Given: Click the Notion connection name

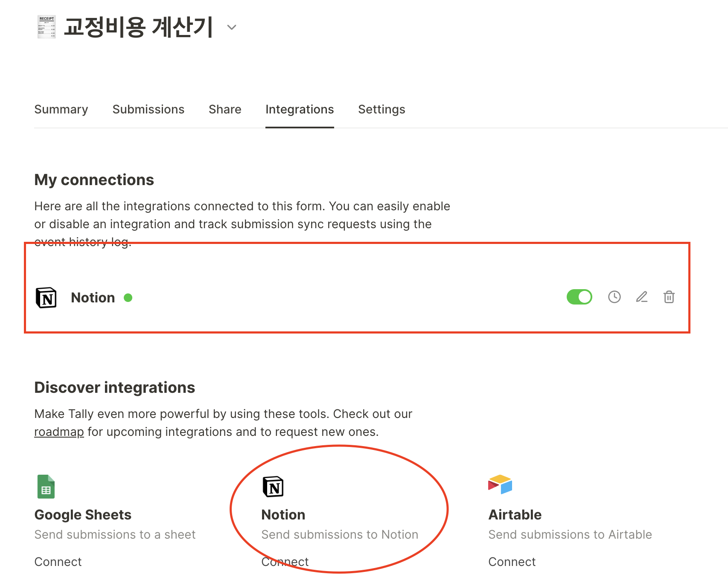Looking at the screenshot, I should pos(93,298).
